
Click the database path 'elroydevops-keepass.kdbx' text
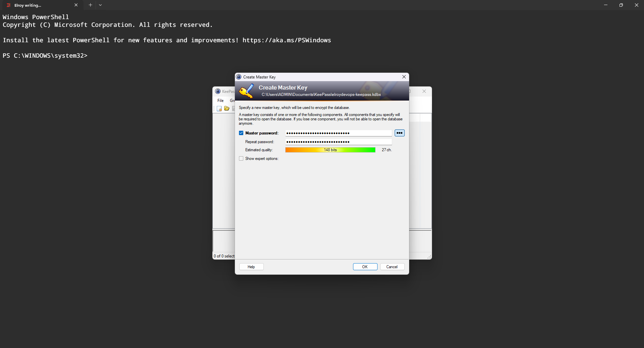(357, 95)
